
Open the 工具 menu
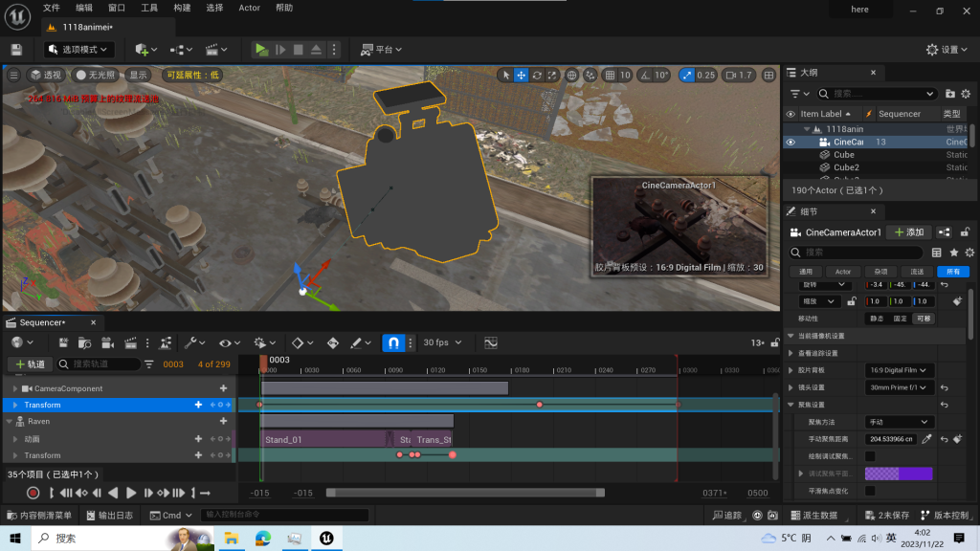pos(149,8)
